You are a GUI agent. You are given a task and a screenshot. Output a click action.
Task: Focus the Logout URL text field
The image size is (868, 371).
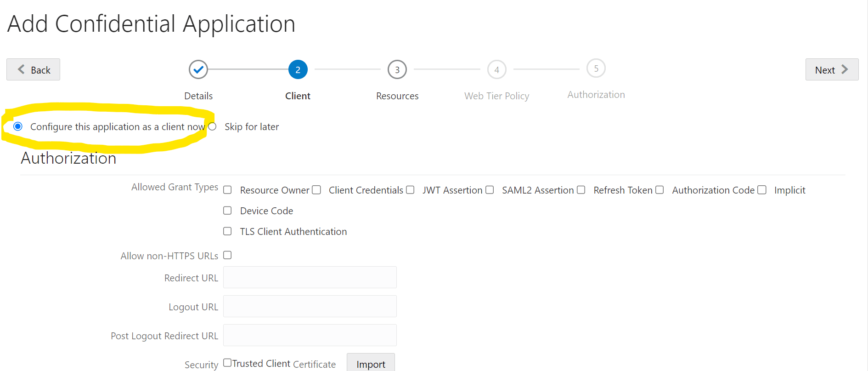tap(310, 306)
